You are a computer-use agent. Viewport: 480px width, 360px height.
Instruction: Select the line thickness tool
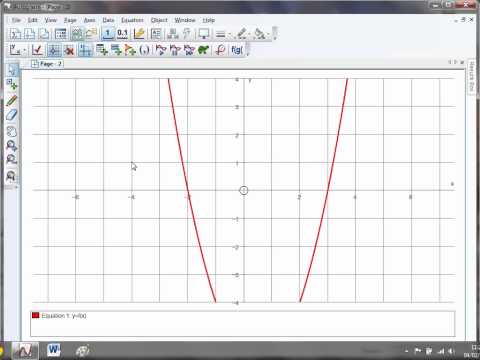pos(220,34)
